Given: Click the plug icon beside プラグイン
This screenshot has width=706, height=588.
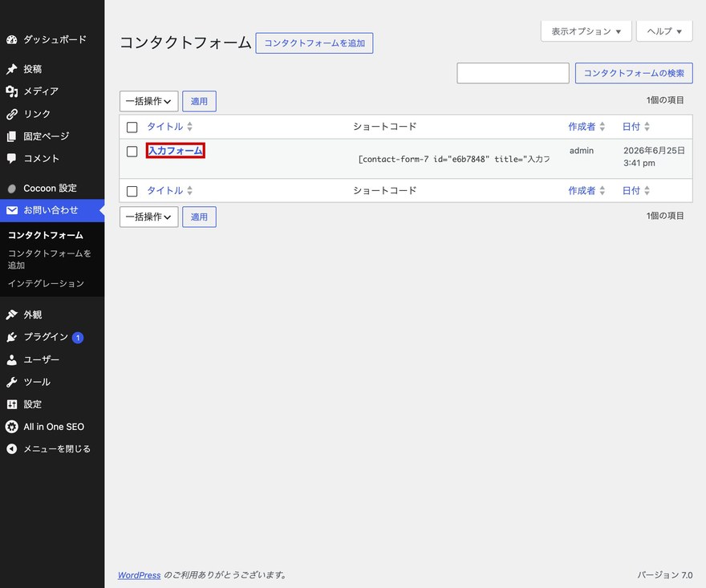Looking at the screenshot, I should (12, 337).
